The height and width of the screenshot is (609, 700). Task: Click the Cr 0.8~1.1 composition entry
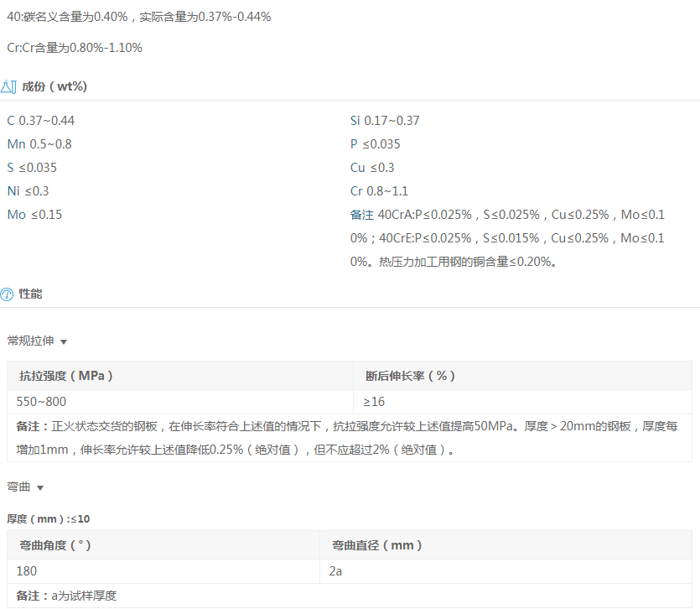pos(379,191)
